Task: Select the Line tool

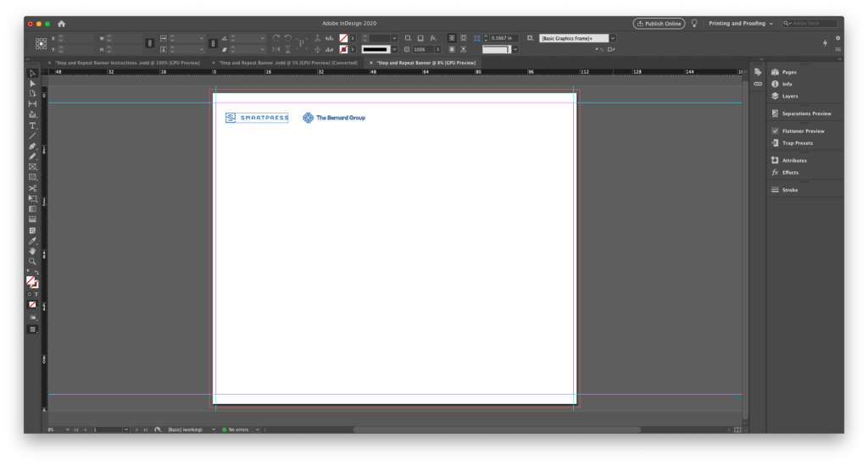Action: (32, 136)
